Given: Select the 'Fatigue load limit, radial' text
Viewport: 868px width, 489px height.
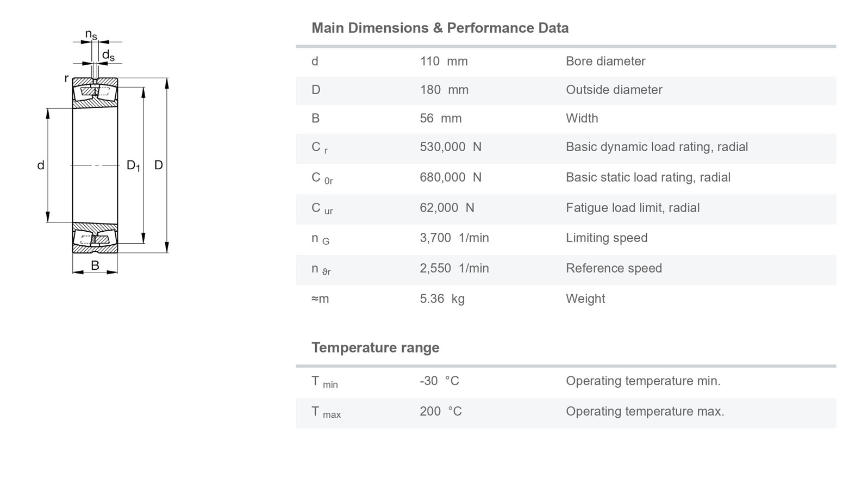Looking at the screenshot, I should 632,208.
